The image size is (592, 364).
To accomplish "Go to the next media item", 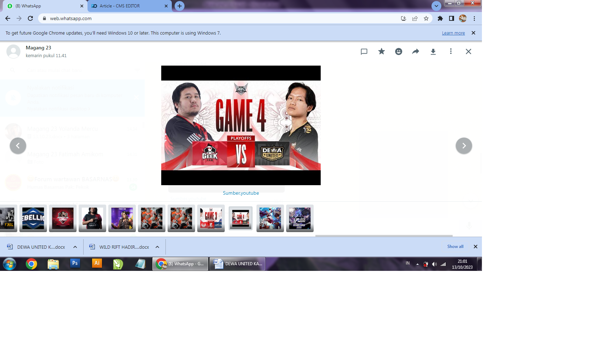I will pyautogui.click(x=464, y=146).
